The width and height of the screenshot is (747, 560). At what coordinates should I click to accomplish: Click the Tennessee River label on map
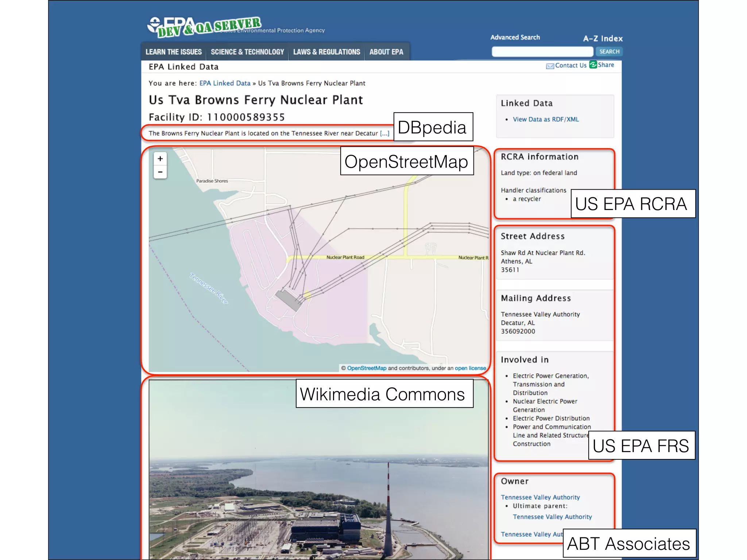[x=209, y=288]
